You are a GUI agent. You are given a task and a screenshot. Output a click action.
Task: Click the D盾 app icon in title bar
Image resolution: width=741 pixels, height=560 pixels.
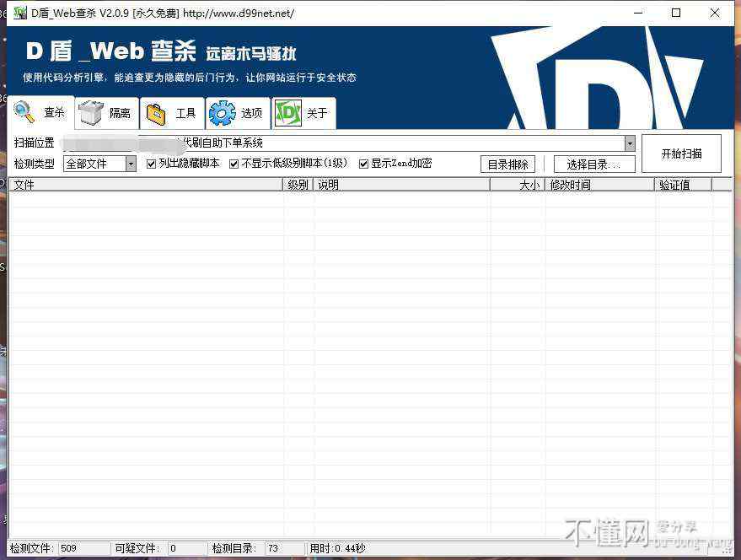(20, 13)
